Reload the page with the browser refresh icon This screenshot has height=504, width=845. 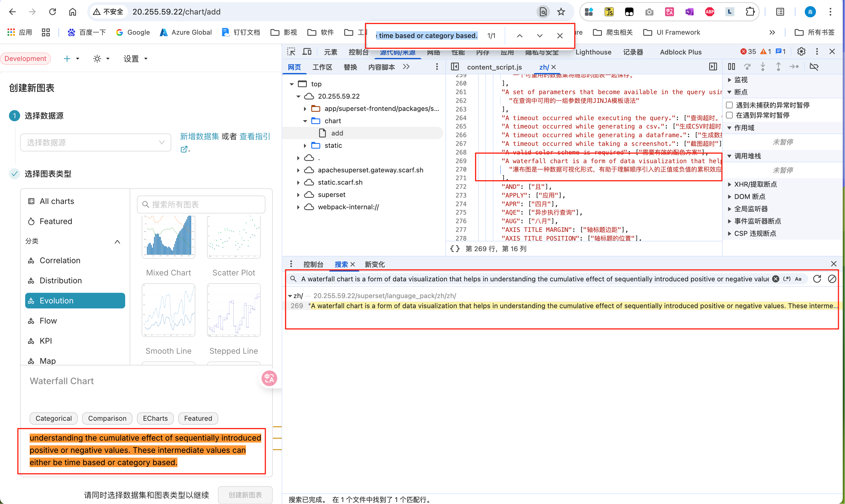click(52, 12)
